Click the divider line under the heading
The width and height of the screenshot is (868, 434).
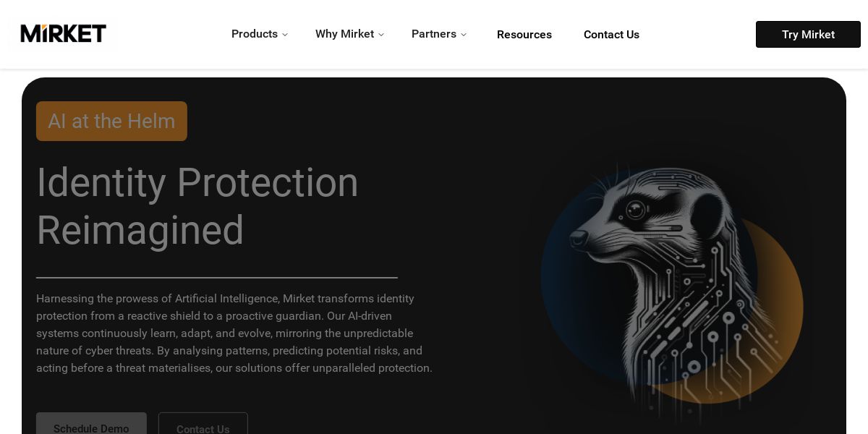click(x=217, y=278)
